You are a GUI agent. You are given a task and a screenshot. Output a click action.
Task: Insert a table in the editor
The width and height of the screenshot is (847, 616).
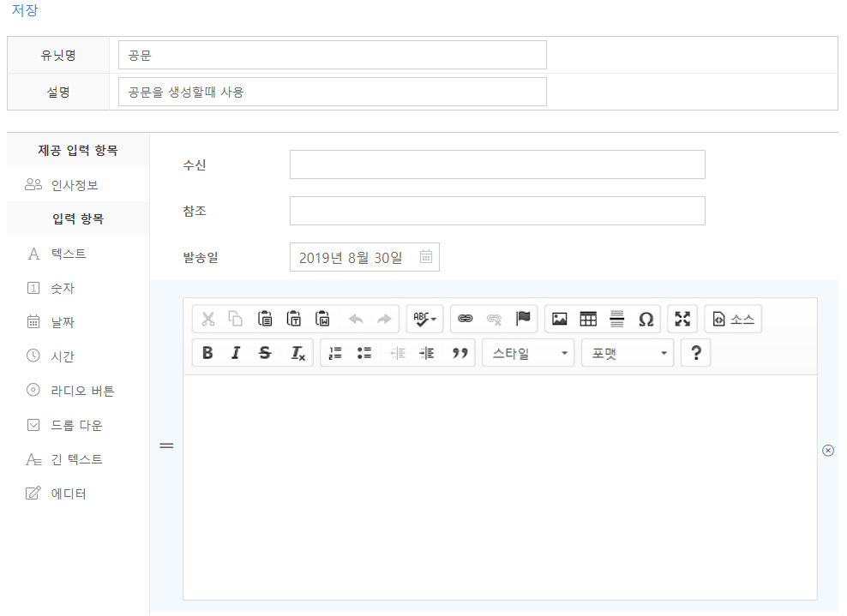coord(588,319)
